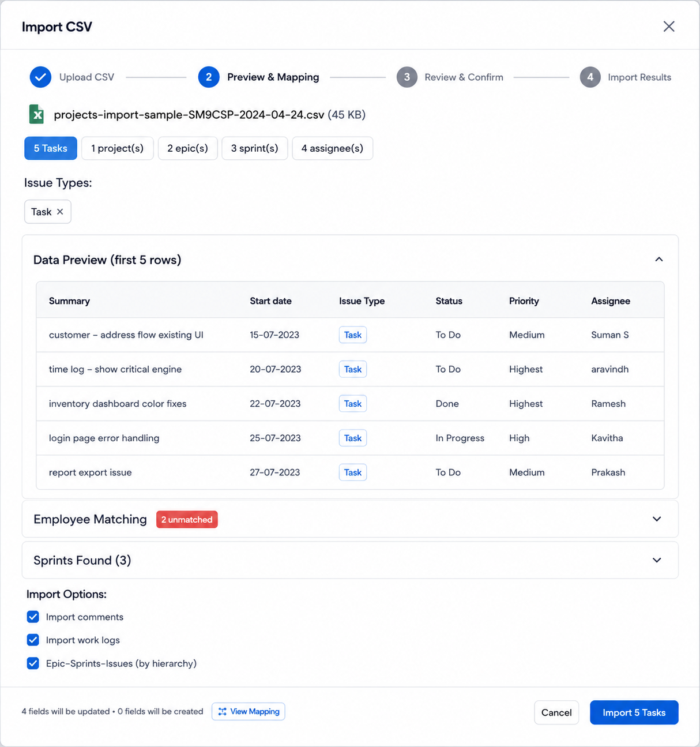Click 'inventory dashboard color fixes' cell
Image resolution: width=700 pixels, height=747 pixels.
(x=118, y=404)
